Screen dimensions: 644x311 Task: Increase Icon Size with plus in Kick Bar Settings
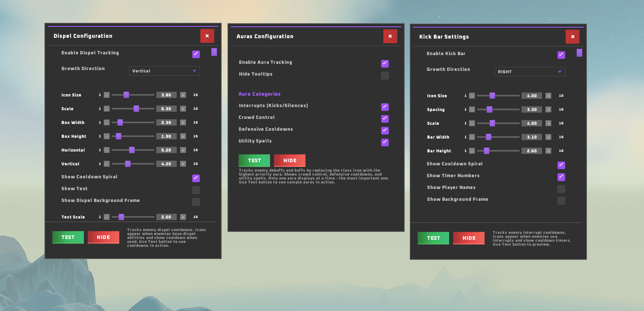pyautogui.click(x=548, y=96)
